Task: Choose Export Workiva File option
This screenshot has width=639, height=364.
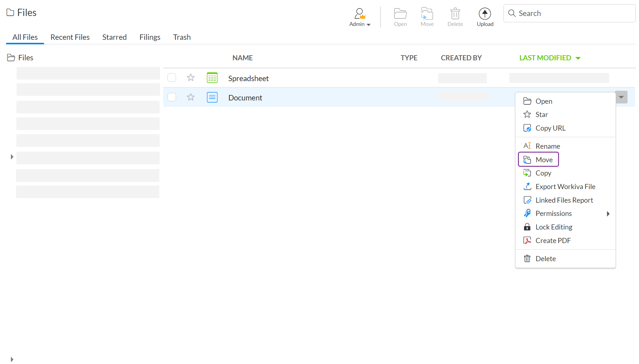Action: coord(565,187)
